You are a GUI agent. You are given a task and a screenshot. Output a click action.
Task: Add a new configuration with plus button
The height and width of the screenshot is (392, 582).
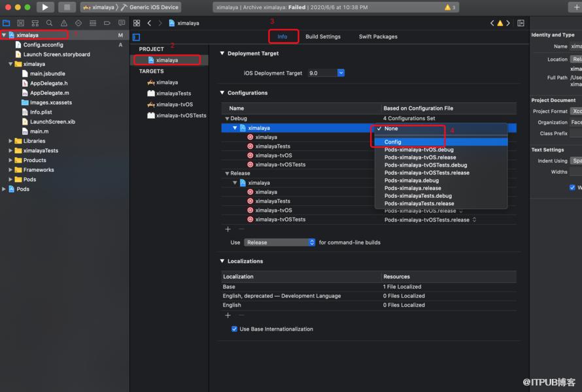(228, 229)
